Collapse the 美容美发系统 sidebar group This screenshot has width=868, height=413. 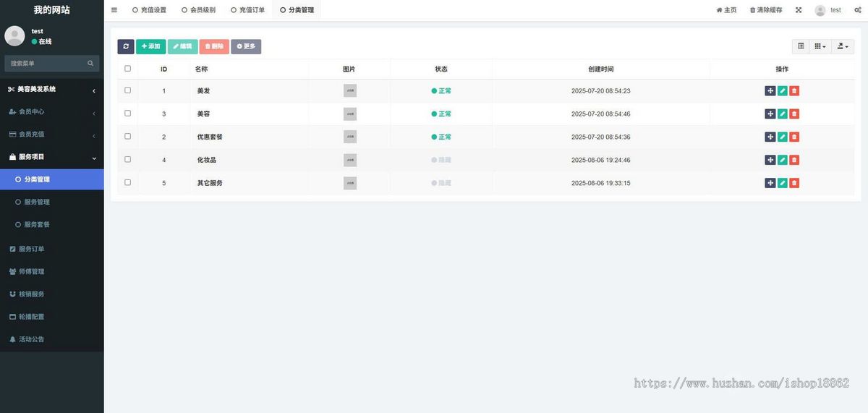point(52,89)
